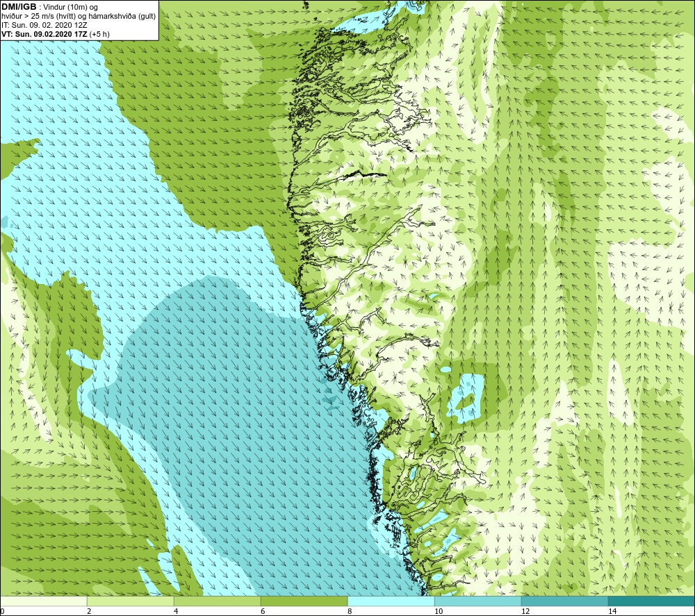Click the legend scale label "12"
This screenshot has height=616, width=695.
click(525, 611)
